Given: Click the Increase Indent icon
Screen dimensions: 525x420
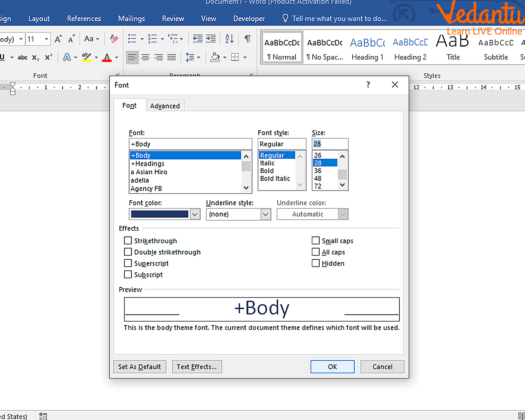Looking at the screenshot, I should (x=211, y=39).
